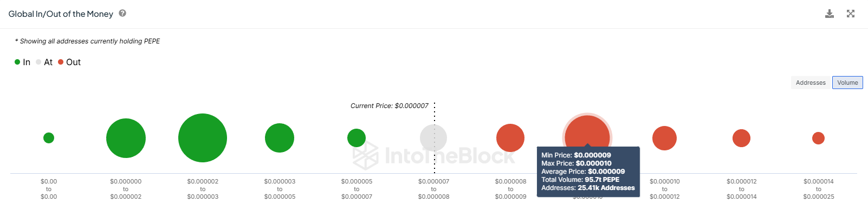Select the largest green bubble
This screenshot has width=868, height=215.
(x=203, y=138)
